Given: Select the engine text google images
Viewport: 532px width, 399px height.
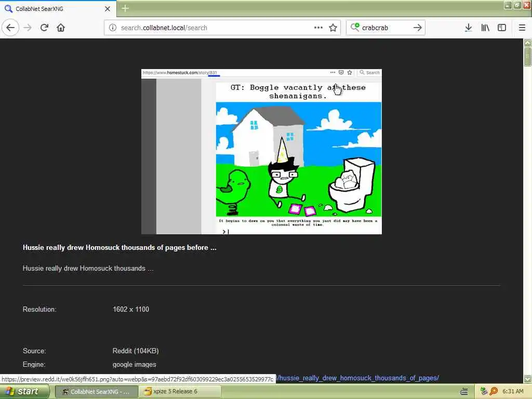Looking at the screenshot, I should [x=134, y=364].
